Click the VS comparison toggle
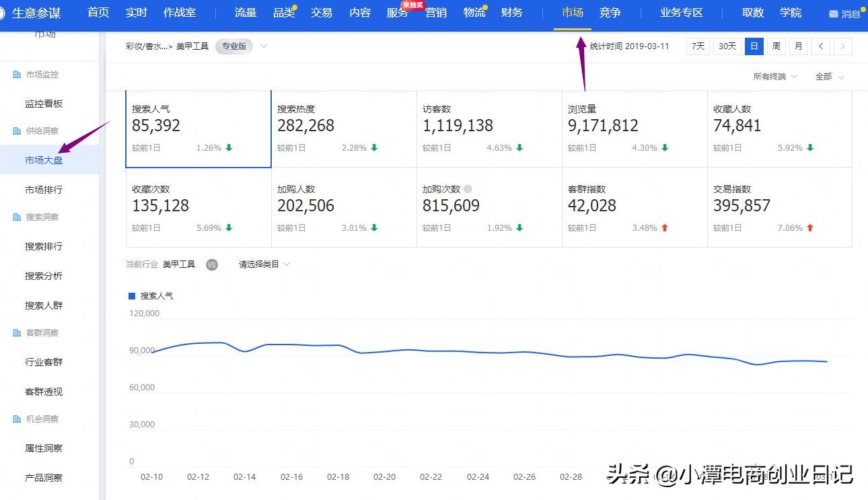 [212, 264]
